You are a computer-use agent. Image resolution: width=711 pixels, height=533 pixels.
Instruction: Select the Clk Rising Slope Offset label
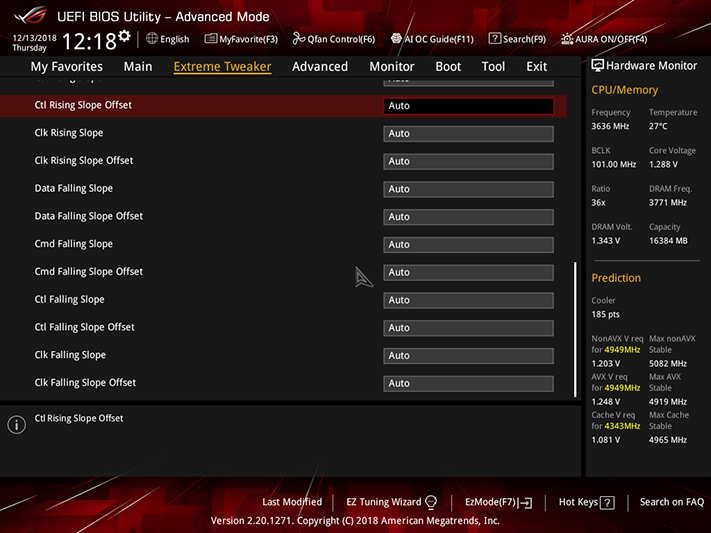tap(84, 161)
